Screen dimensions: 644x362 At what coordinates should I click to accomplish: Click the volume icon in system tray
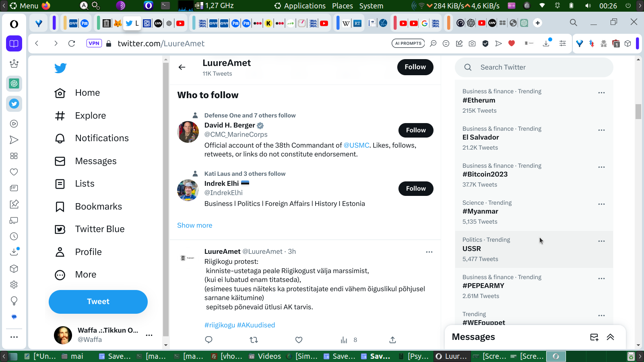pos(588,6)
